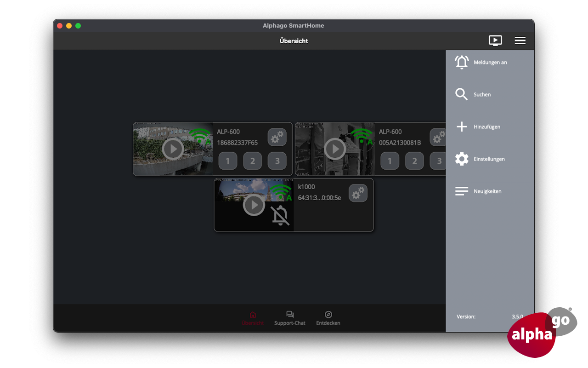The image size is (588, 368).
Task: Click the k1000 device name
Action: coord(306,187)
